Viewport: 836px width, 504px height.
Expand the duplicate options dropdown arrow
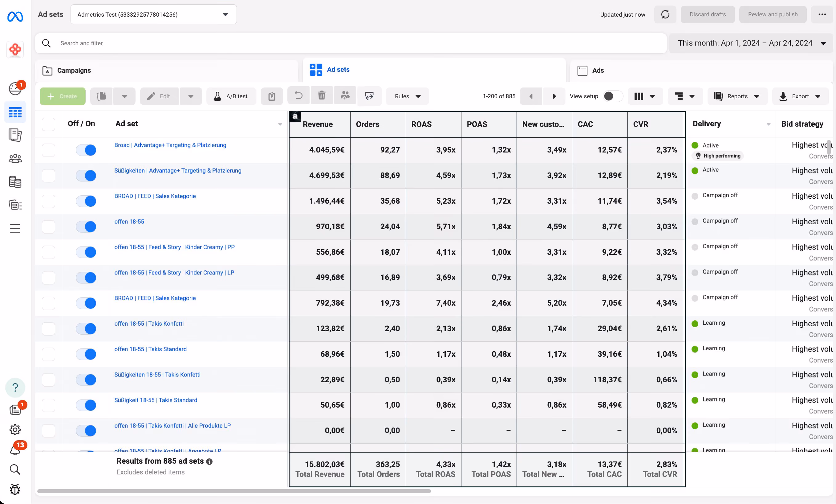pos(124,96)
